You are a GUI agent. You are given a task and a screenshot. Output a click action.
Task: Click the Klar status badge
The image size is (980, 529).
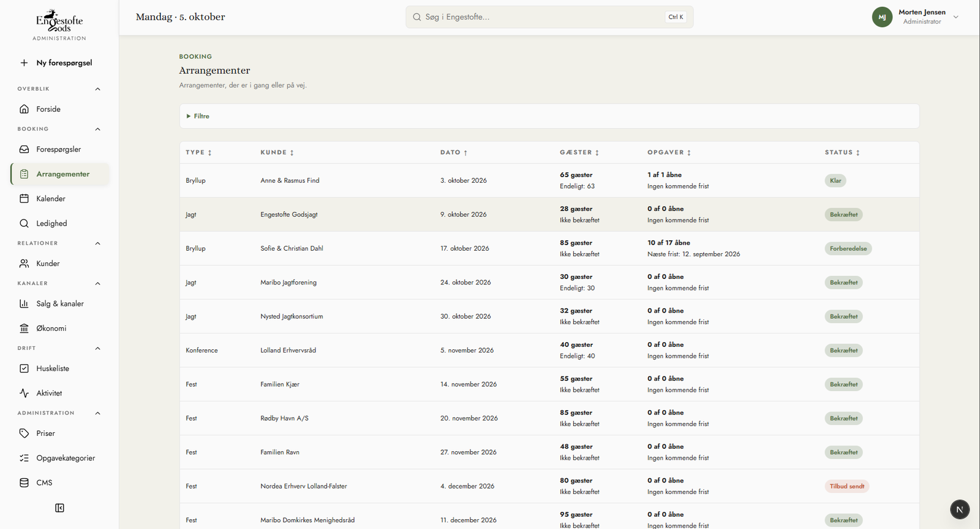coord(835,180)
